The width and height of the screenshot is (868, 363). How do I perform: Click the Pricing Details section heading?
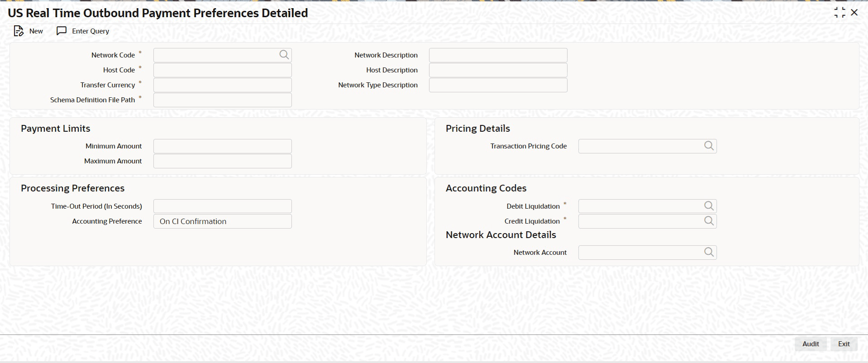click(x=478, y=129)
